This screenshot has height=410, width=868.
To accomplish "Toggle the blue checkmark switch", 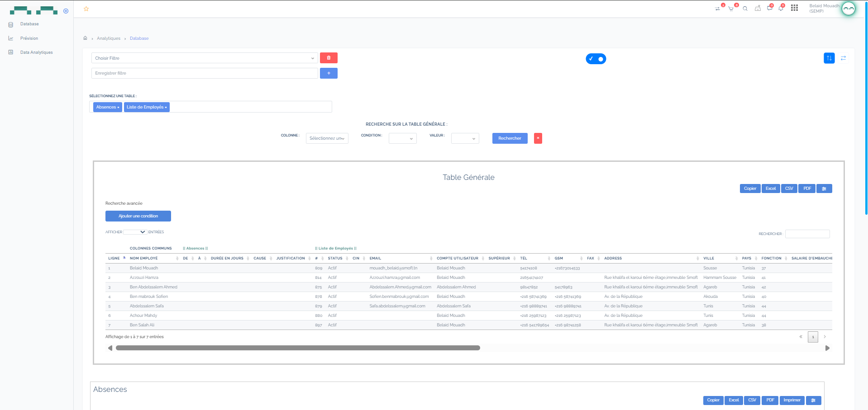I will click(596, 59).
